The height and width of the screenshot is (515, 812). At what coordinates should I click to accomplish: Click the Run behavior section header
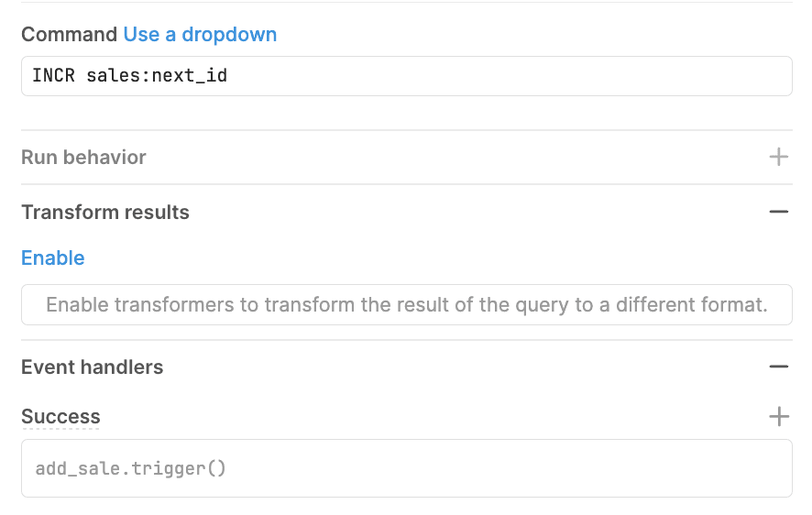83,158
